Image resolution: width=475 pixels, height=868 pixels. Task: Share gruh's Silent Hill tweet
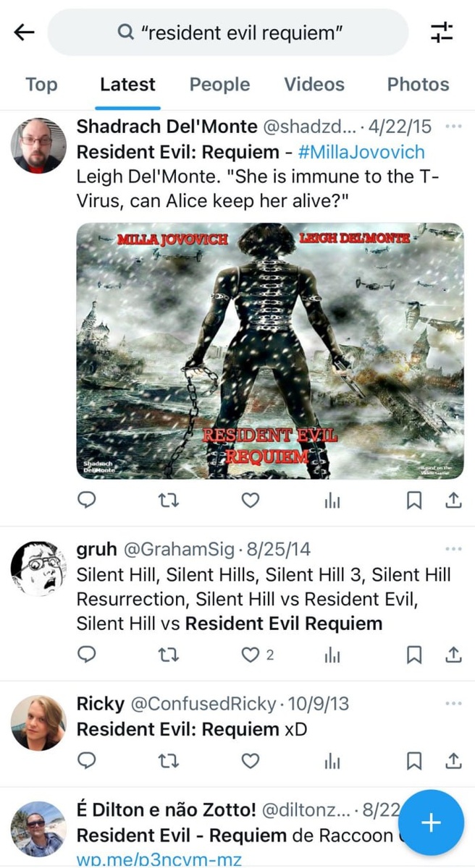453,655
